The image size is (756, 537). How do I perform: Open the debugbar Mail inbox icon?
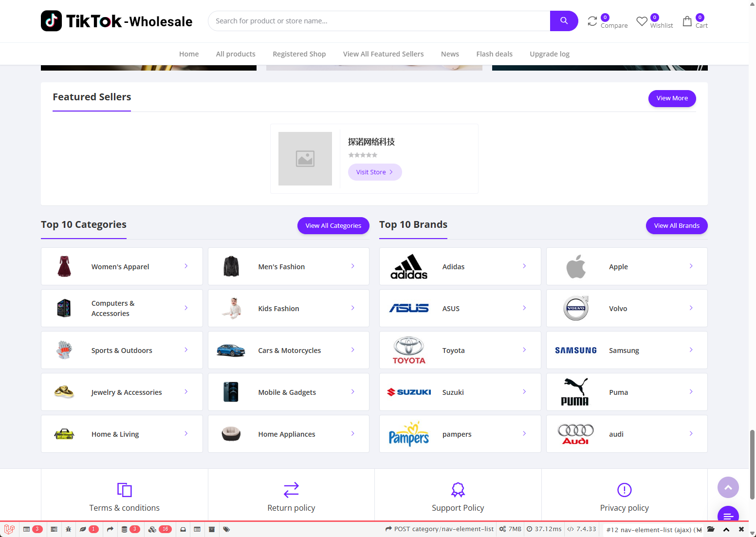[183, 529]
